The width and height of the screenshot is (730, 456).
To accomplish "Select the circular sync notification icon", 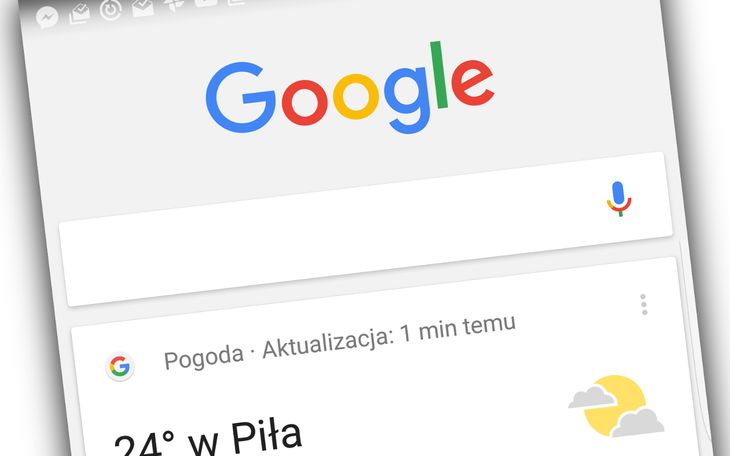I will pos(111,11).
